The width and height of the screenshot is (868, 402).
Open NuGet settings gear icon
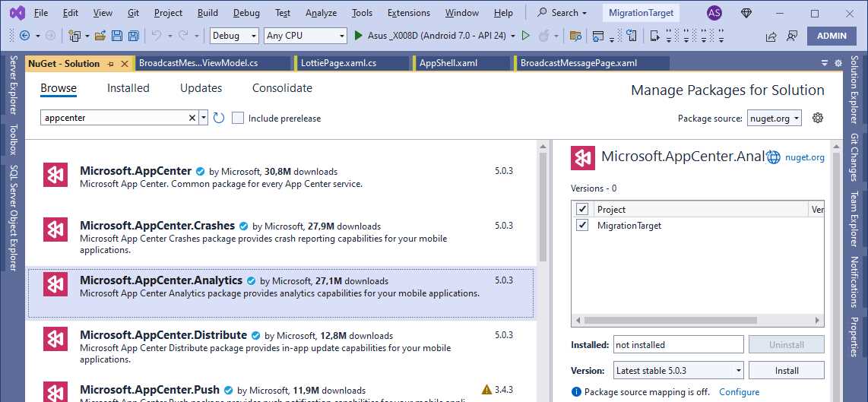tap(818, 117)
